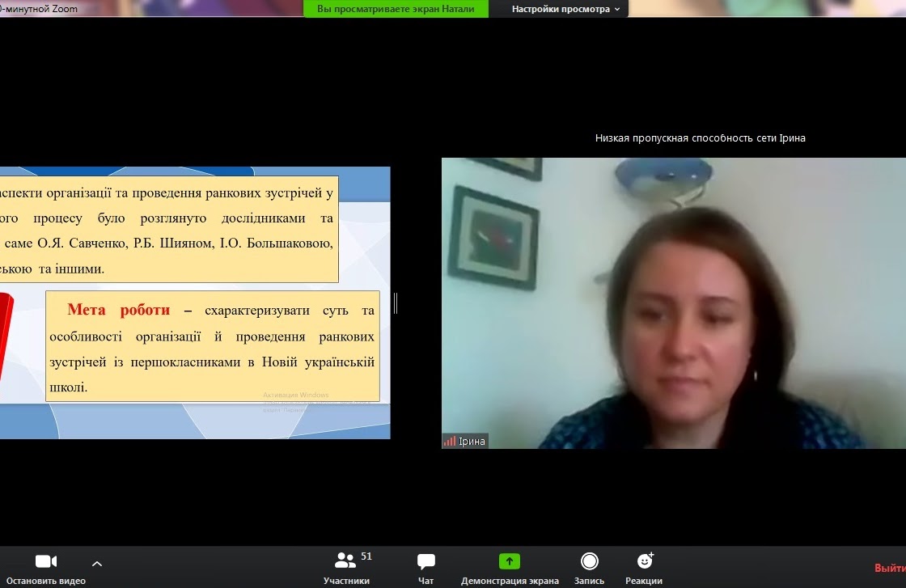Open the Настройки просмотра menu
This screenshot has height=588, width=906.
click(x=561, y=9)
